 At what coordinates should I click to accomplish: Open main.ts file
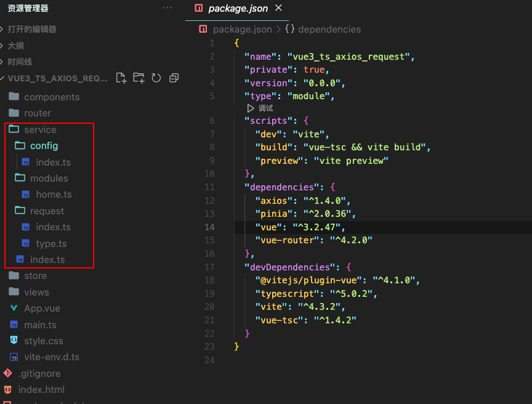40,325
